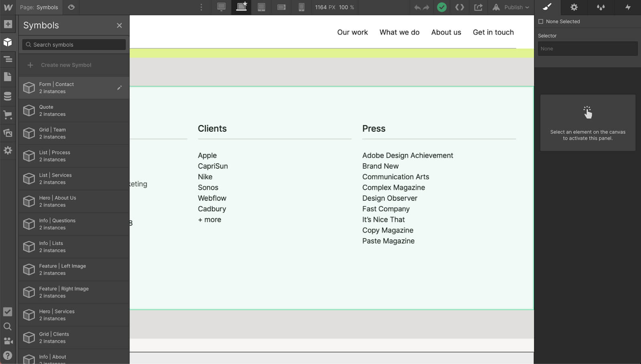The width and height of the screenshot is (641, 364).
Task: Open the Add elements panel
Action: click(8, 24)
